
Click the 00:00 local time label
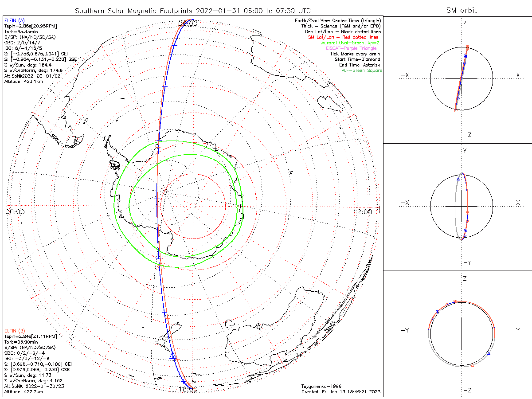(x=15, y=212)
